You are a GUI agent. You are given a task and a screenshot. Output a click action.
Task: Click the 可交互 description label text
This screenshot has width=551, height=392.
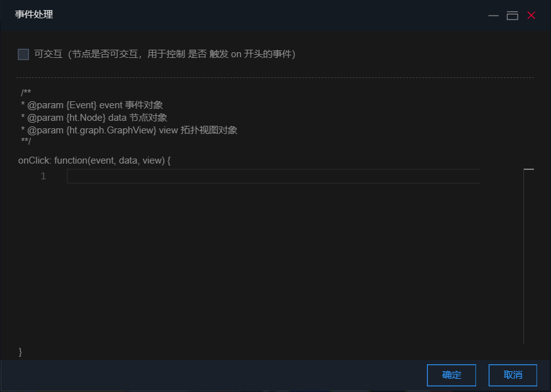coord(165,54)
